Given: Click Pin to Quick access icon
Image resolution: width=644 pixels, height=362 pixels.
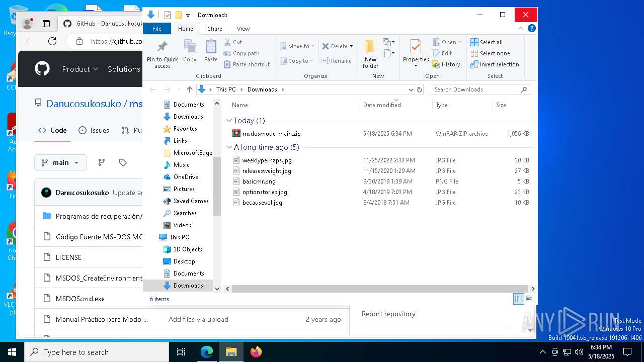Looking at the screenshot, I should pyautogui.click(x=162, y=54).
